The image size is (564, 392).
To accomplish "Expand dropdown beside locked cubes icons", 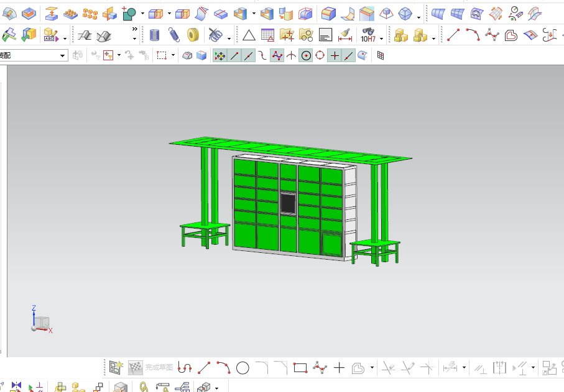I will pyautogui.click(x=433, y=38).
